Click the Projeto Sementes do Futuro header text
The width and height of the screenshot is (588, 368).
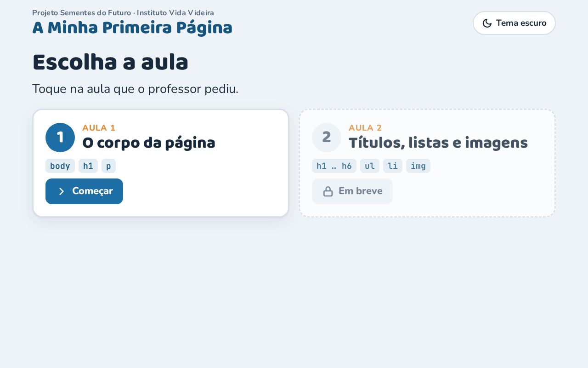pyautogui.click(x=82, y=13)
